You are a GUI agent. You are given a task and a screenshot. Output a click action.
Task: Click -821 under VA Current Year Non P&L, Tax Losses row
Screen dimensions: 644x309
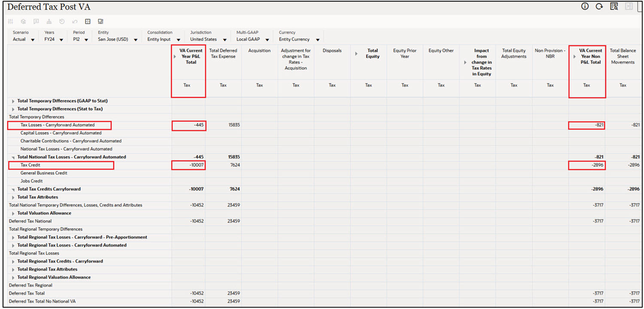tap(587, 125)
